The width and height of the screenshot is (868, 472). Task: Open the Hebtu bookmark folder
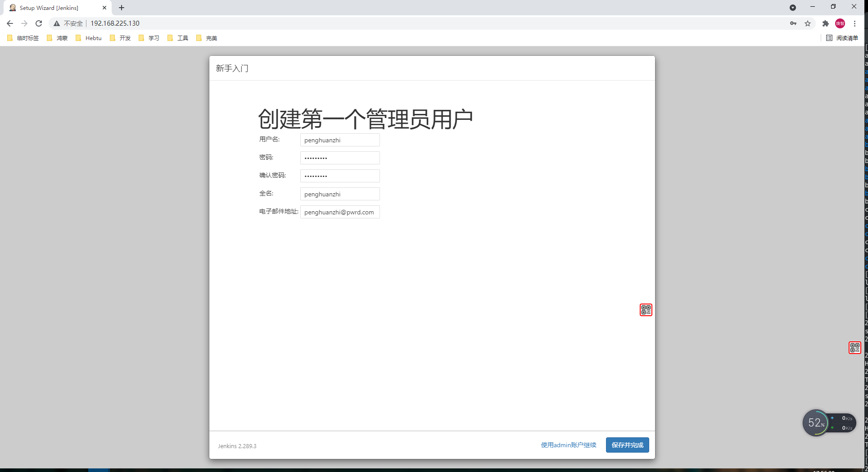pyautogui.click(x=89, y=38)
